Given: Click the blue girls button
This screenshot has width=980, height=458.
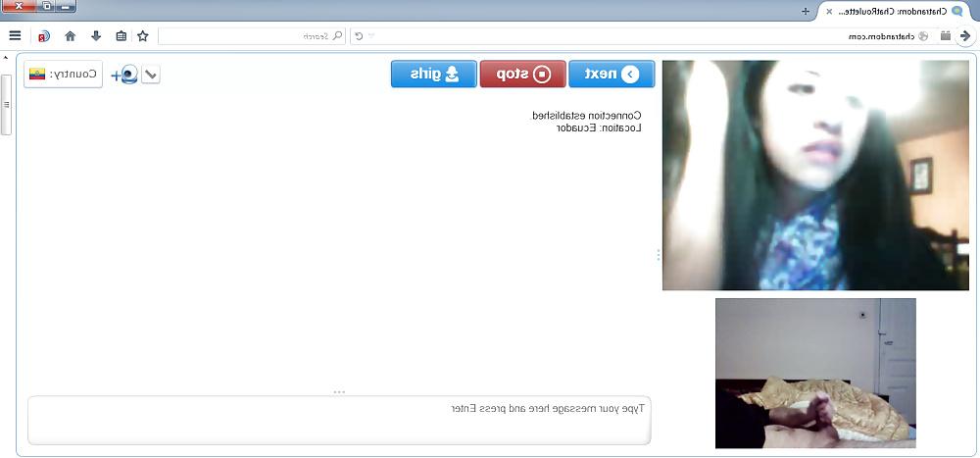Looking at the screenshot, I should tap(434, 75).
